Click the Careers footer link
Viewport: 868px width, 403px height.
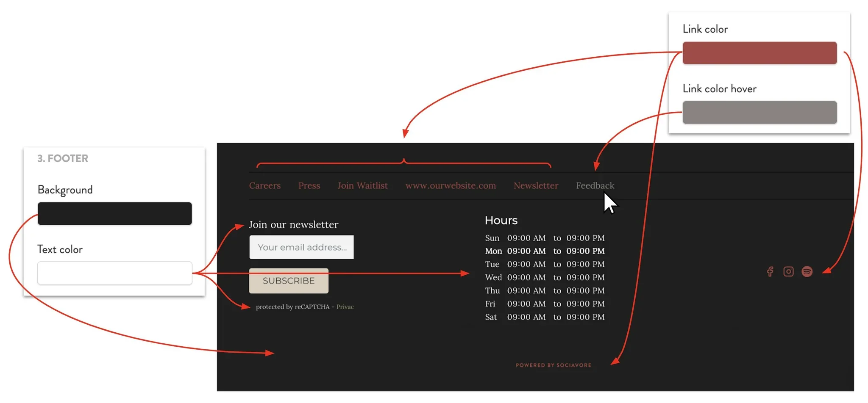(265, 185)
